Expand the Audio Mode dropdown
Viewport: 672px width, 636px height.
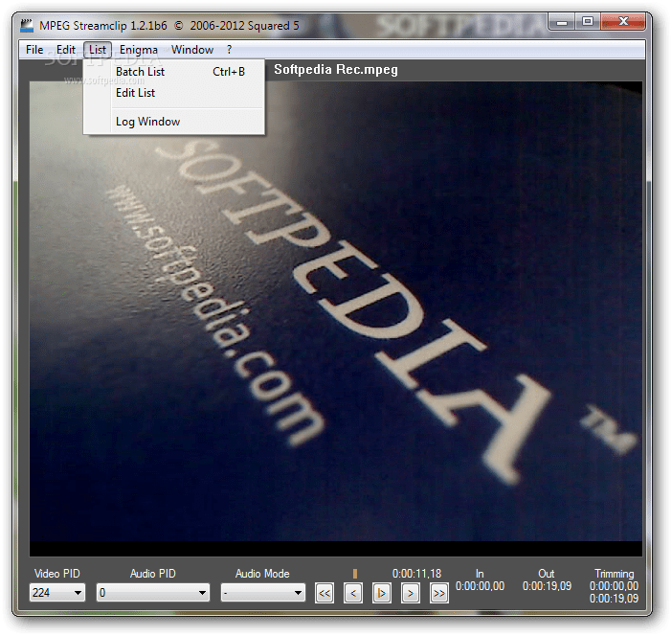262,593
